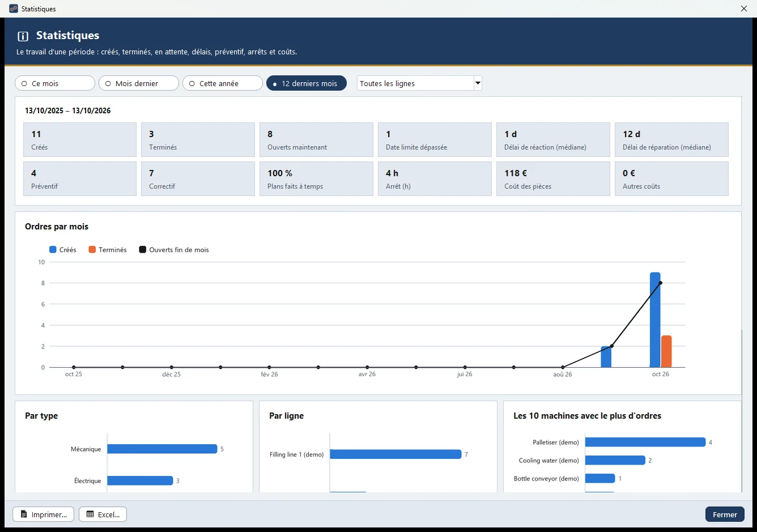Click the Préventif tile showing 4
The width and height of the screenshot is (757, 532).
(80, 179)
